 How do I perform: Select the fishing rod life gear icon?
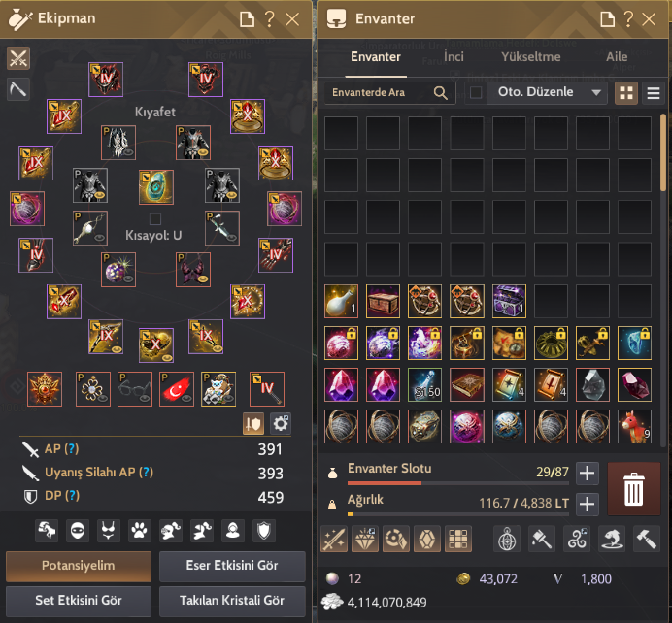tap(18, 89)
